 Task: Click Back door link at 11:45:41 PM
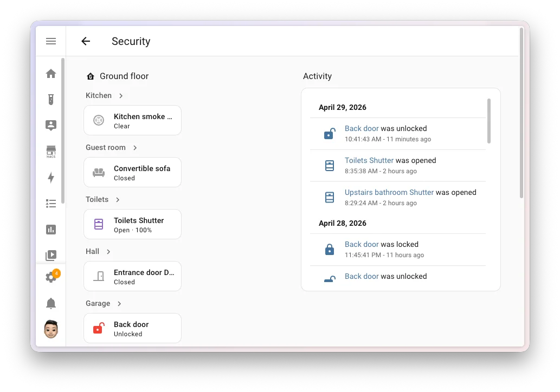tap(362, 244)
